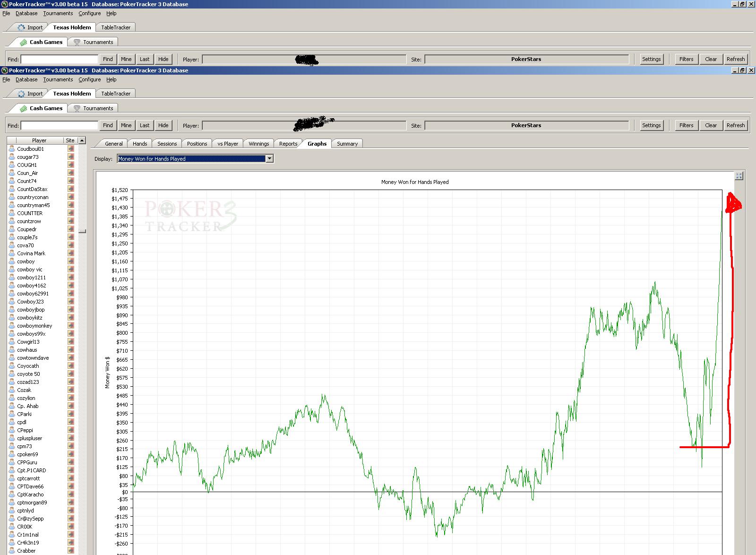Click Clear in the front window
Image resolution: width=756 pixels, height=555 pixels.
(x=711, y=125)
